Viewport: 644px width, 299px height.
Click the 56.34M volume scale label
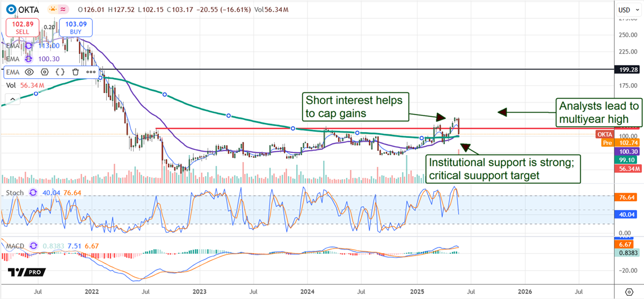(629, 169)
